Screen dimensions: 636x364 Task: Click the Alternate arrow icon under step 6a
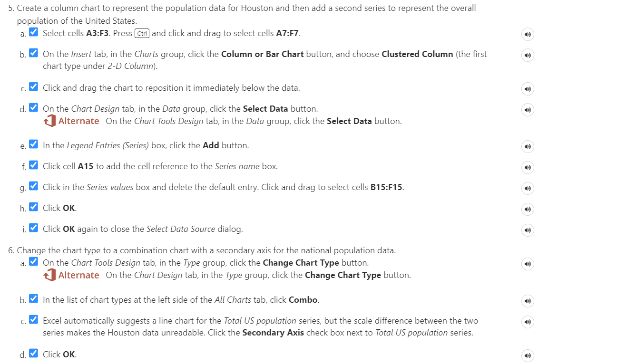(50, 275)
